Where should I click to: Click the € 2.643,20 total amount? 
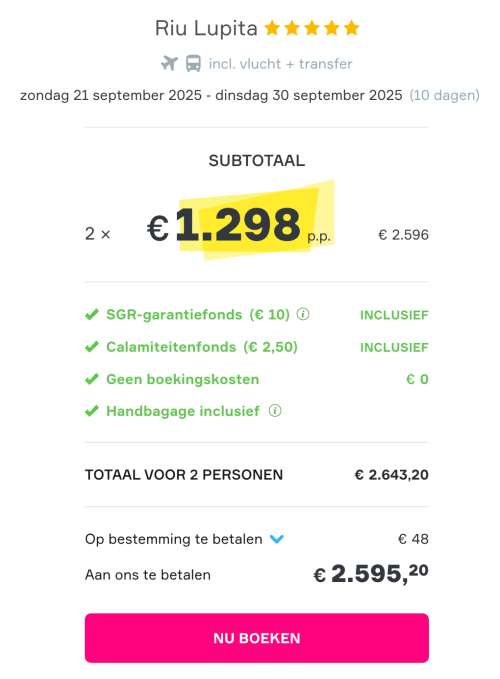pyautogui.click(x=391, y=475)
